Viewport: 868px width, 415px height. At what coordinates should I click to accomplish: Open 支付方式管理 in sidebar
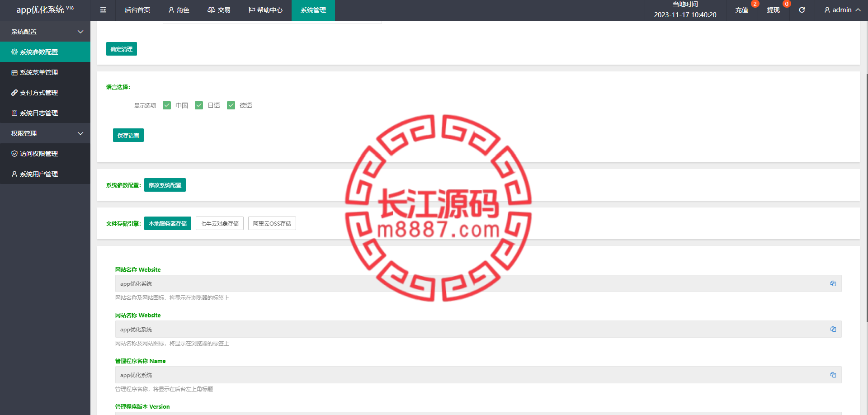[45, 93]
